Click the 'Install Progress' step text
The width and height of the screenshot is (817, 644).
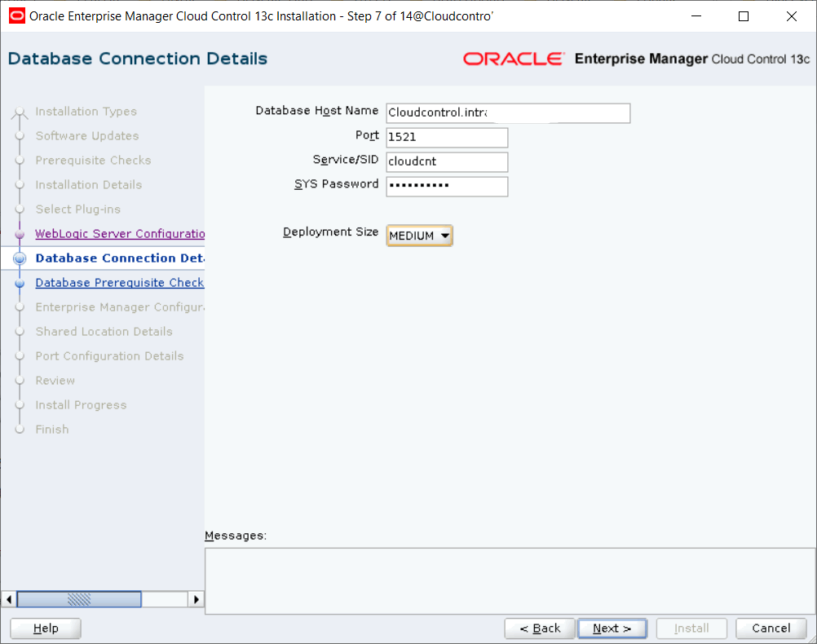pos(81,405)
